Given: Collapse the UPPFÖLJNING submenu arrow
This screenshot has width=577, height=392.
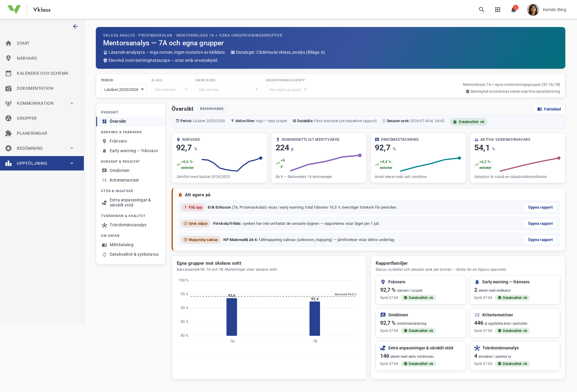Looking at the screenshot, I should click(72, 163).
